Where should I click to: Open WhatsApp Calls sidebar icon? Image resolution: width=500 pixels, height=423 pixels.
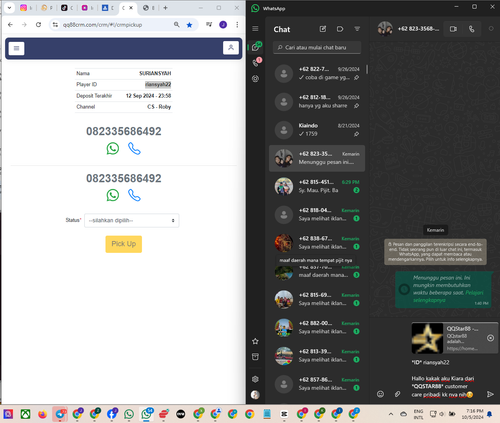click(256, 63)
